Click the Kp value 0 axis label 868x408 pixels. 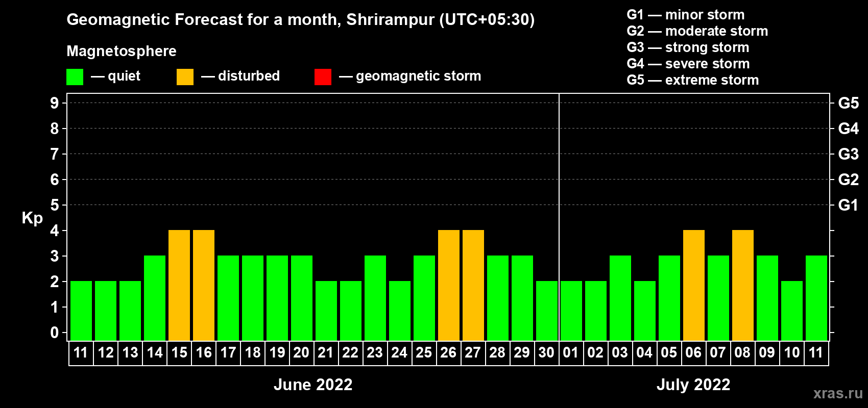pyautogui.click(x=55, y=333)
